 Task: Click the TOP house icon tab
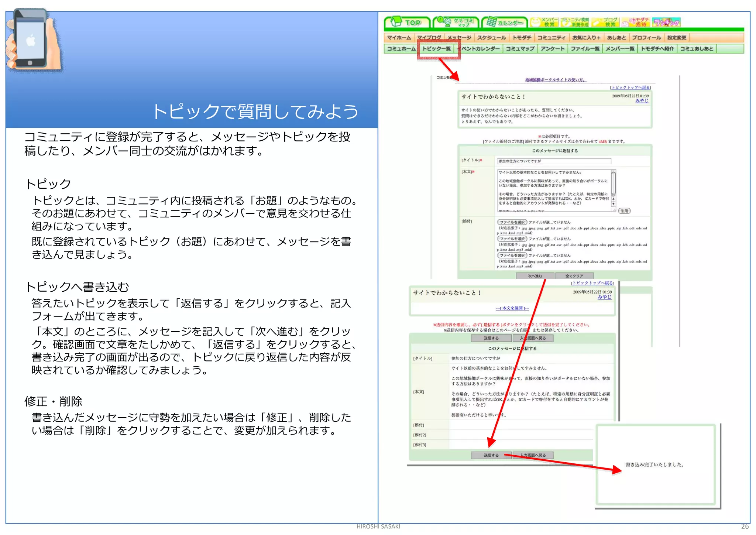tap(407, 22)
